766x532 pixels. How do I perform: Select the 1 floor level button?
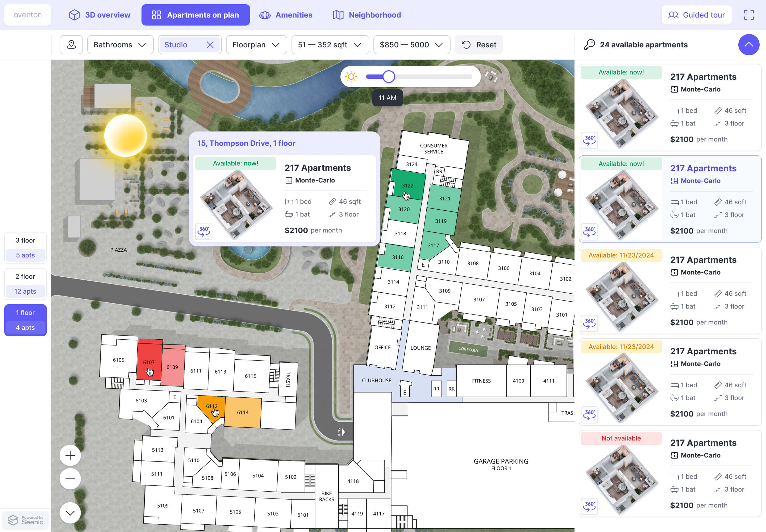click(x=25, y=313)
